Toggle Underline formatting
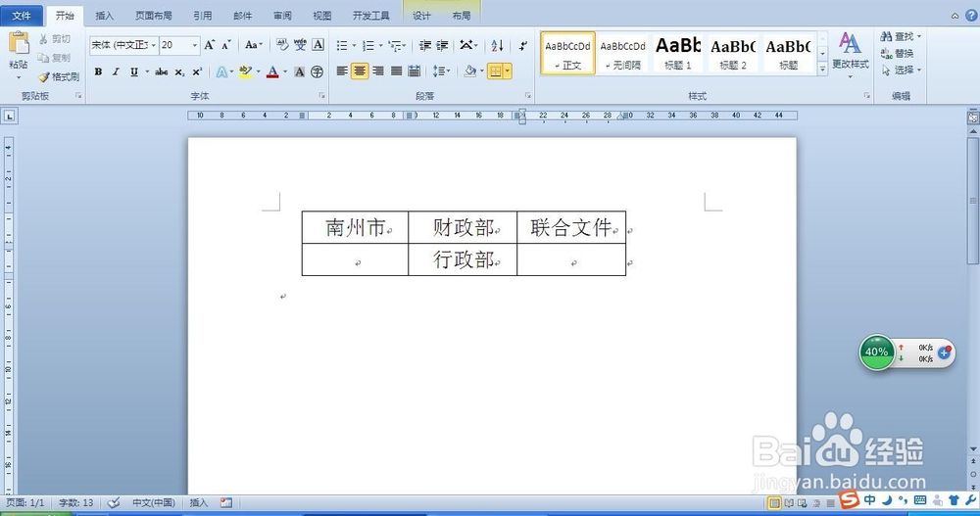 (x=133, y=71)
